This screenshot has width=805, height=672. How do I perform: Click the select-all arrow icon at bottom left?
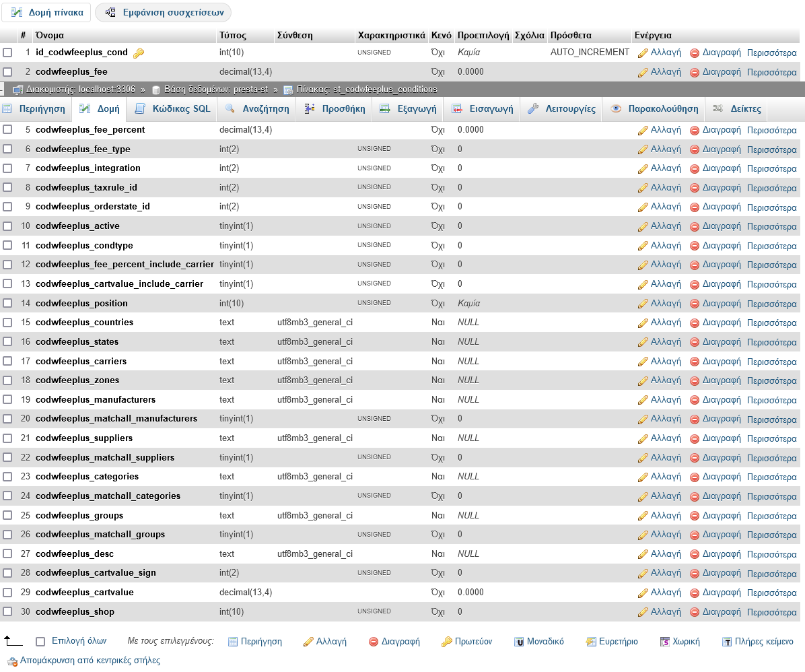coord(13,640)
